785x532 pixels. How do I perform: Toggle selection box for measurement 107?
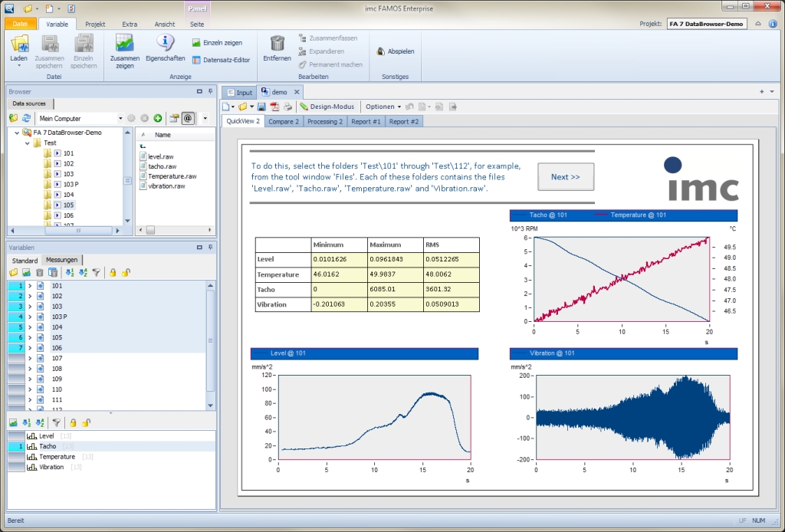[x=16, y=358]
